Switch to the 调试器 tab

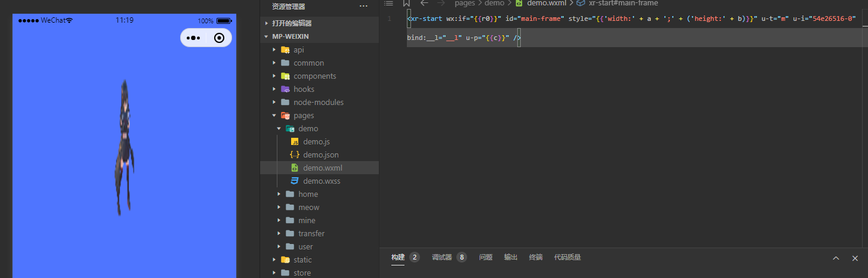441,257
